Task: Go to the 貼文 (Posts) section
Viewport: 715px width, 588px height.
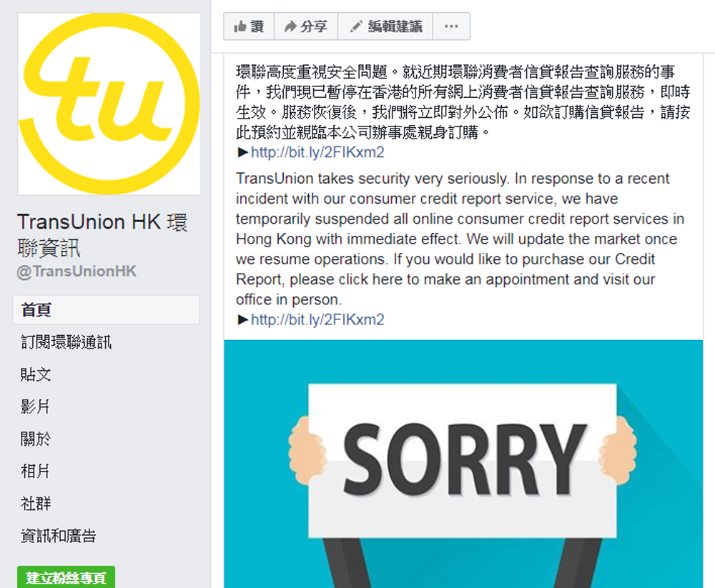Action: tap(36, 374)
